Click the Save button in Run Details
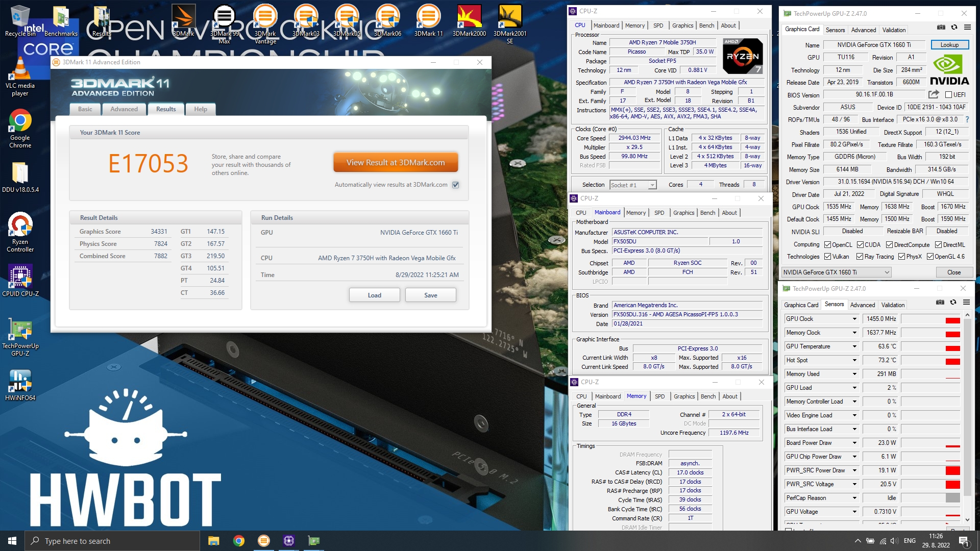 click(430, 295)
